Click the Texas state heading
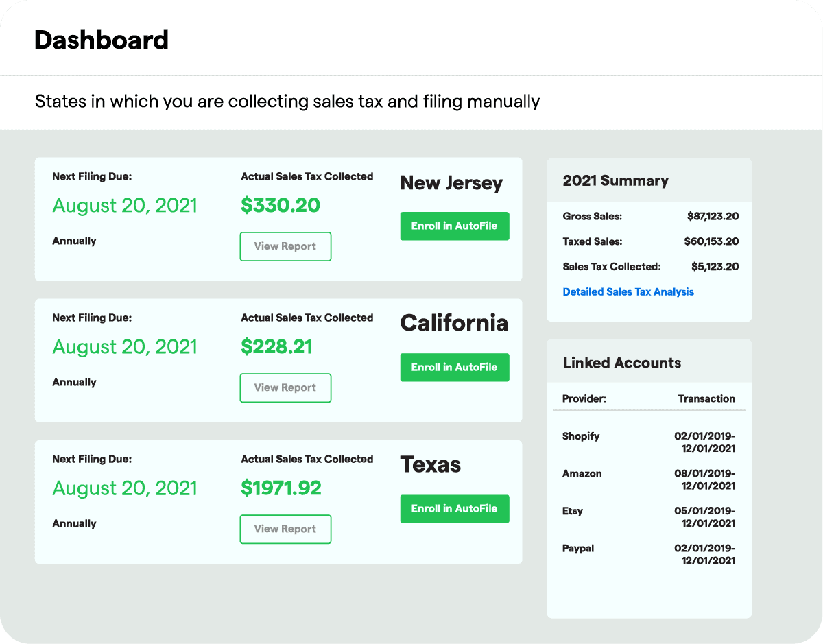This screenshot has height=644, width=823. (x=430, y=464)
